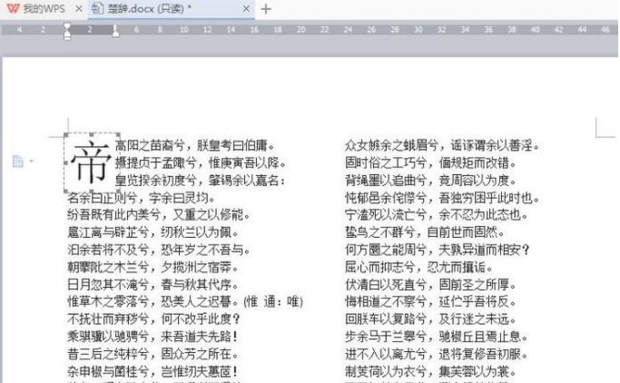The height and width of the screenshot is (383, 620).
Task: Click the line 汩余若将不及兮，恐年岁之不吾与
Action: click(x=159, y=250)
